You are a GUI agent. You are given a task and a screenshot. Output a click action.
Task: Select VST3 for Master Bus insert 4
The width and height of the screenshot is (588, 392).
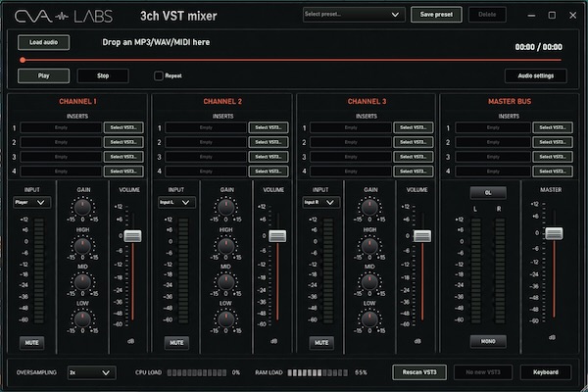pos(553,171)
